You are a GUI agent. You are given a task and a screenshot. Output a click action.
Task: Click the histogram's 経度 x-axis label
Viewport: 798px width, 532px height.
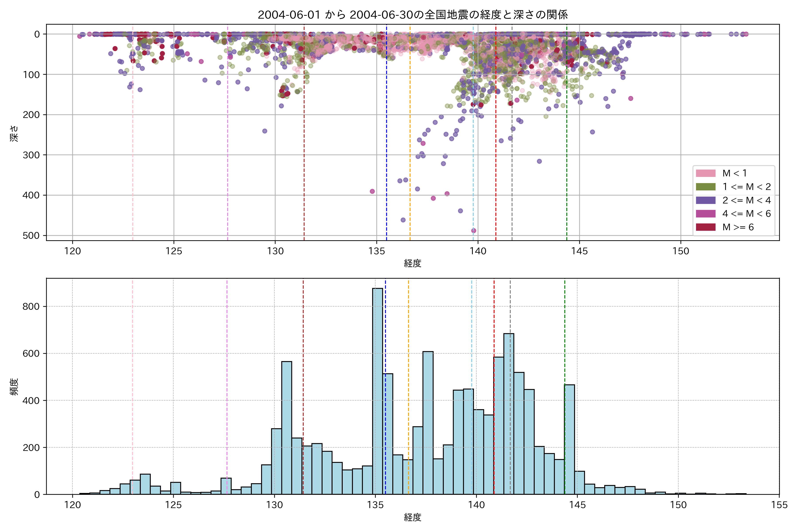pos(413,517)
